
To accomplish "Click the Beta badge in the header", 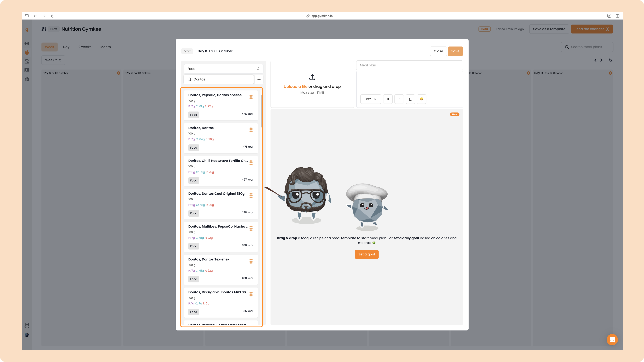I will point(484,29).
